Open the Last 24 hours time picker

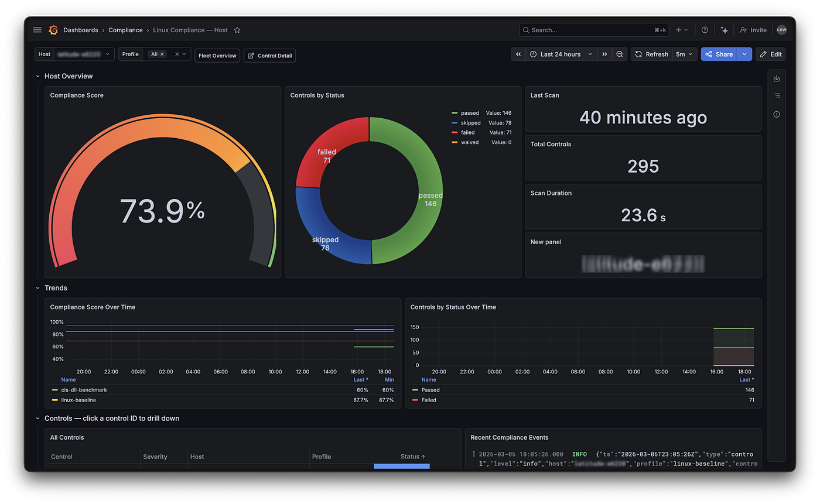pyautogui.click(x=561, y=54)
